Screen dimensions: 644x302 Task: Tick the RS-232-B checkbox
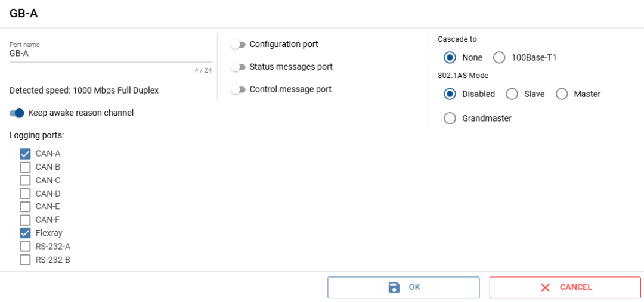tap(25, 260)
